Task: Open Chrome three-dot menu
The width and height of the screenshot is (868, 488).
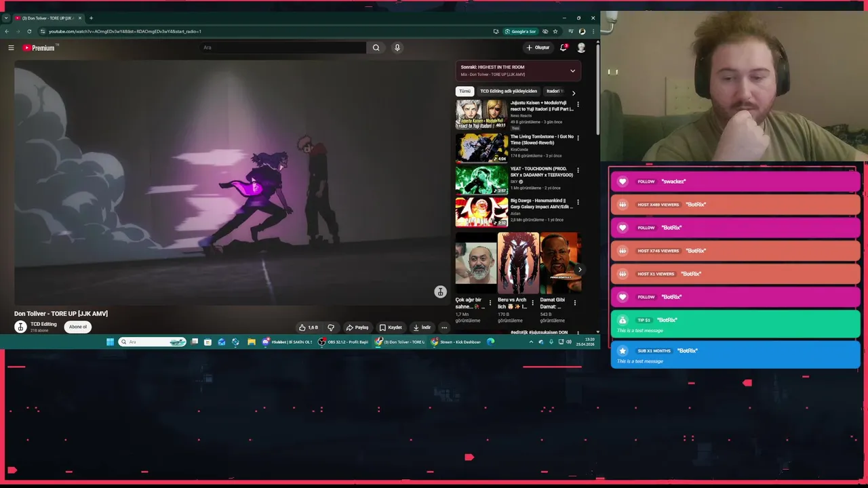Action: click(593, 31)
